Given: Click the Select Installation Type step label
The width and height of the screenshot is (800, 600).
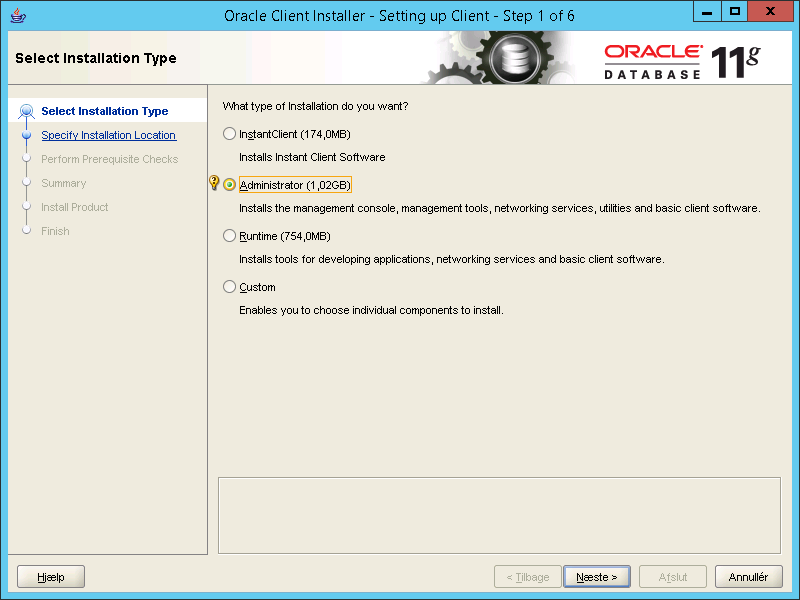Looking at the screenshot, I should (x=105, y=111).
